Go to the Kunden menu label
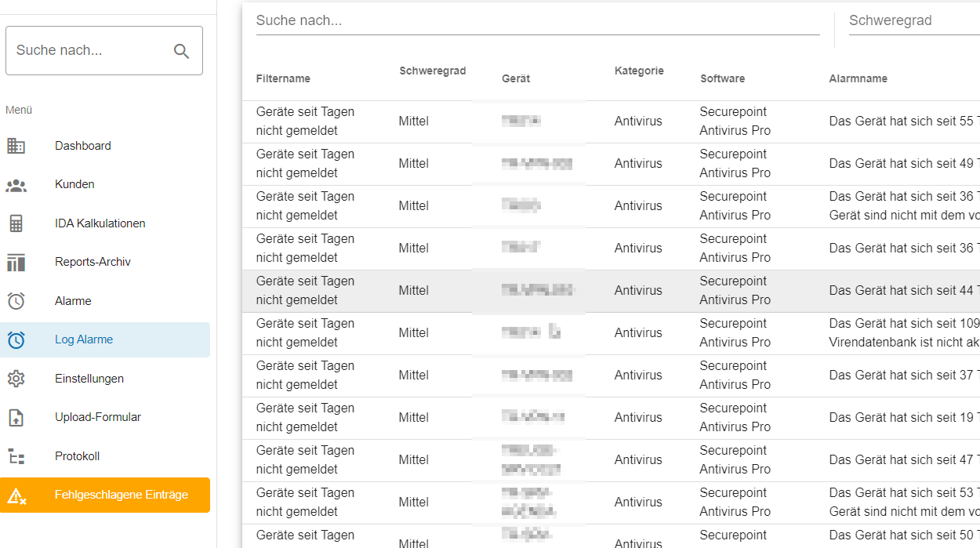The height and width of the screenshot is (548, 980). click(74, 184)
